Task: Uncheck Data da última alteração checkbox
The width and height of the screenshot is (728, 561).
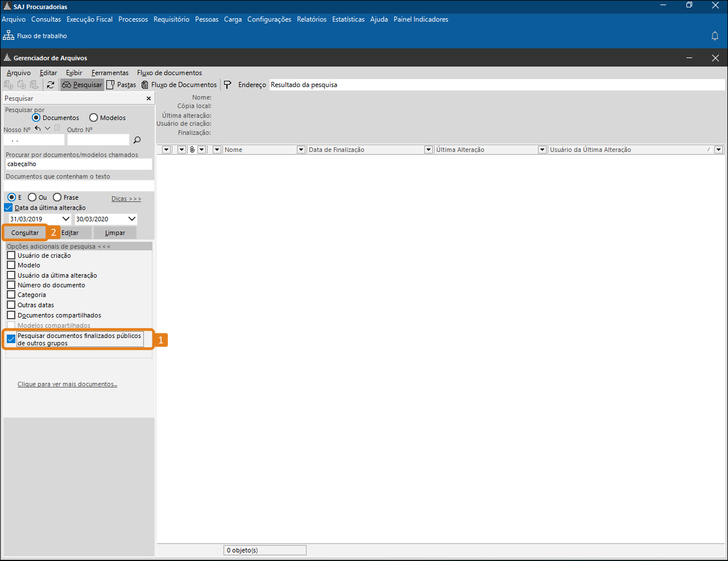Action: (8, 208)
